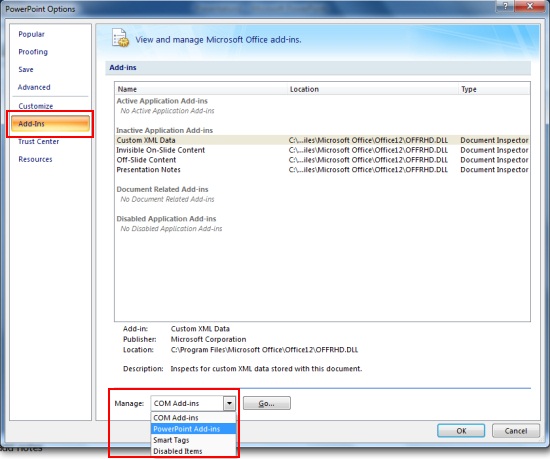Image resolution: width=550 pixels, height=459 pixels.
Task: Open the Advanced options category
Action: pos(34,87)
